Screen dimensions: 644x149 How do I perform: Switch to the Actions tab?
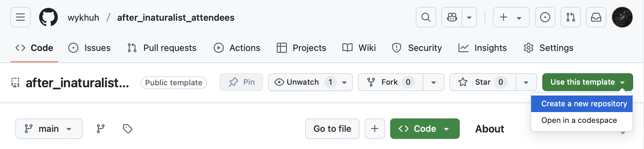237,48
